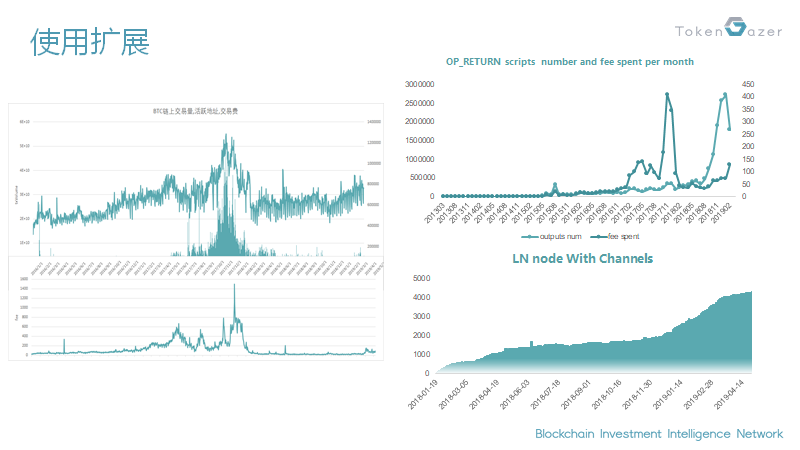This screenshot has width=800, height=450.
Task: Click the outputs num legend entry
Action: [552, 236]
